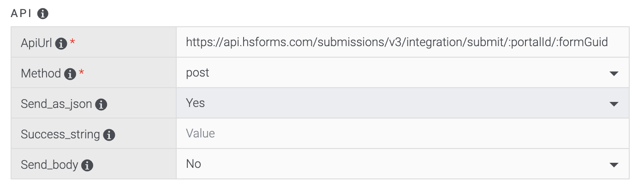Click the ApiUrl text field with the hsforms URL

(397, 42)
